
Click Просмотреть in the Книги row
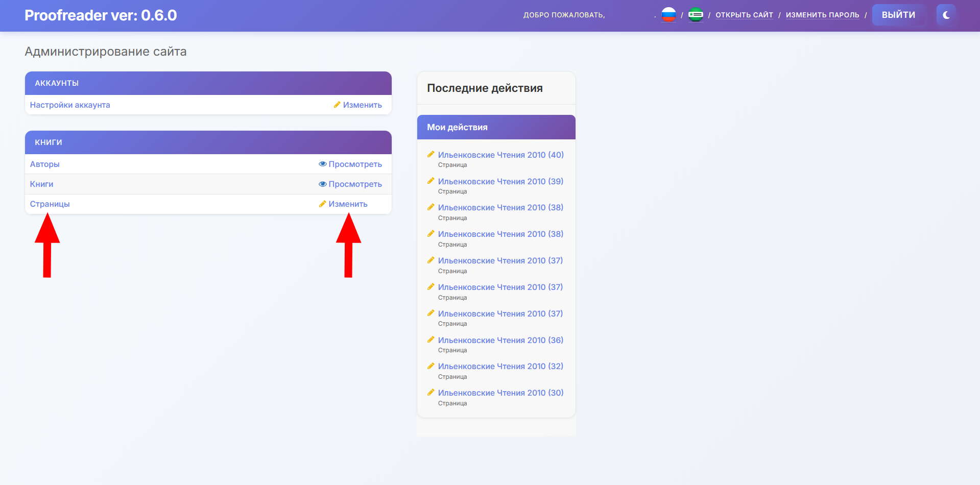pos(351,184)
